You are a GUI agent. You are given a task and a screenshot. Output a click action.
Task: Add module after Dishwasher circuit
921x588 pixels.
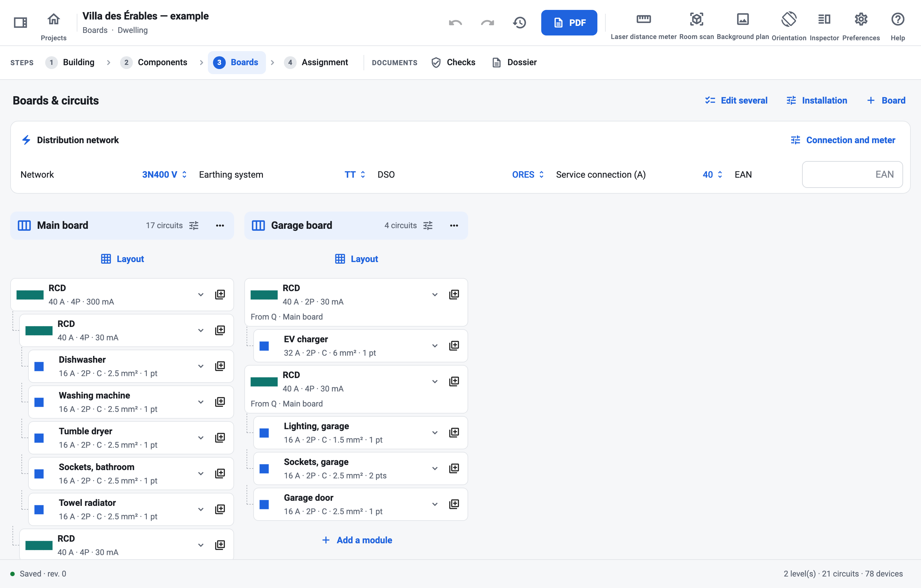220,366
